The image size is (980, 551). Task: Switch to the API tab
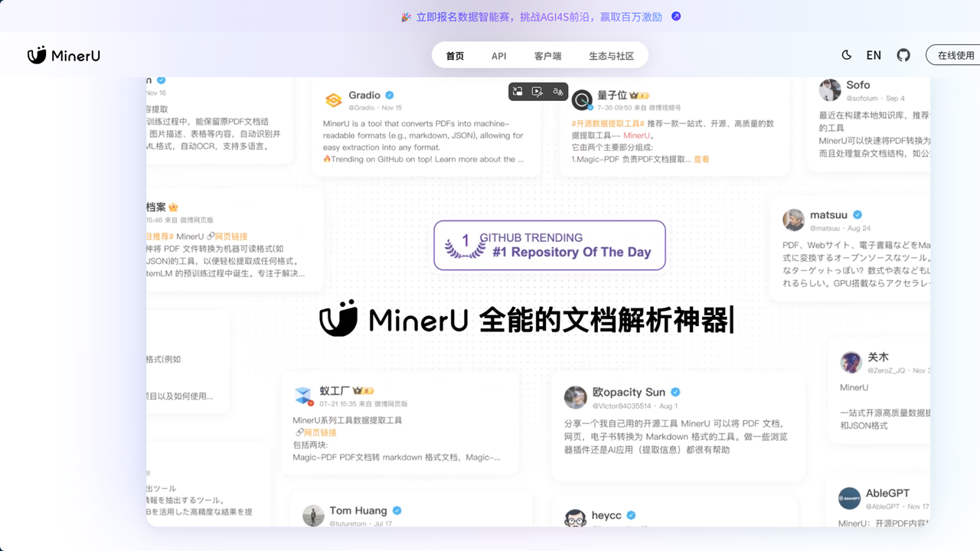pyautogui.click(x=498, y=55)
